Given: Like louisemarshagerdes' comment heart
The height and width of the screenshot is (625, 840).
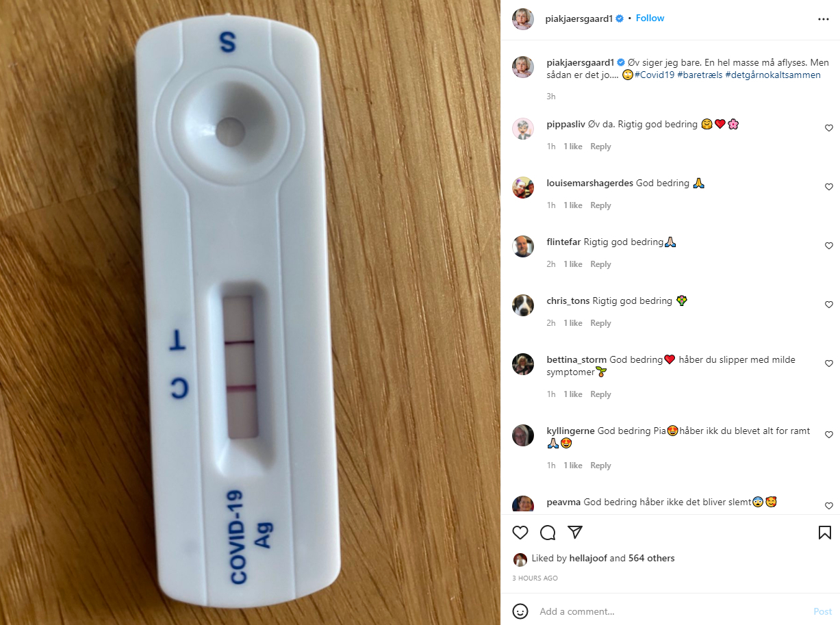Looking at the screenshot, I should tap(829, 187).
